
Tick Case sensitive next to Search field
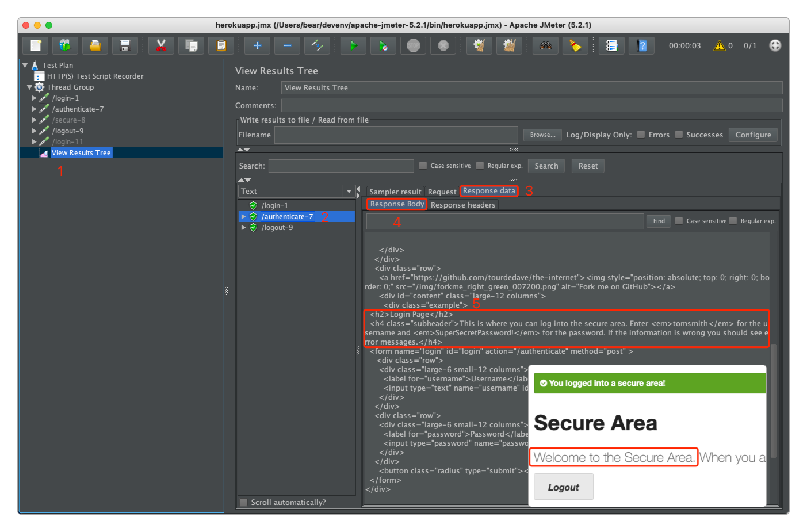pyautogui.click(x=423, y=166)
